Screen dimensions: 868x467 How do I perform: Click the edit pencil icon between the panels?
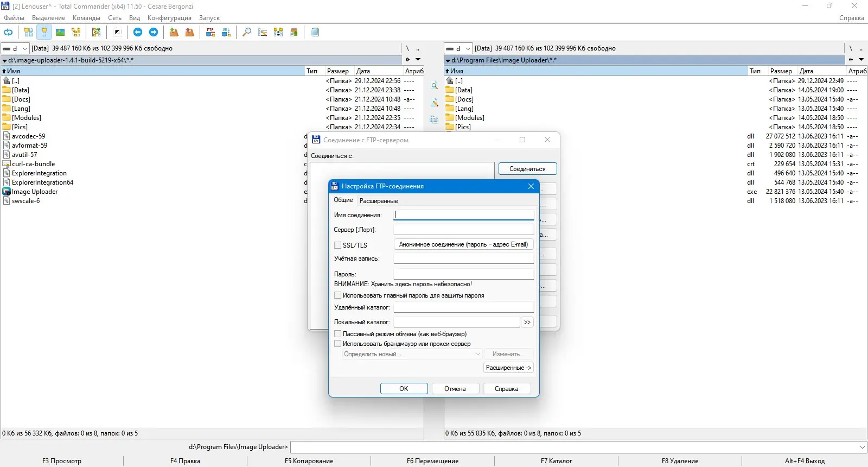[x=434, y=102]
